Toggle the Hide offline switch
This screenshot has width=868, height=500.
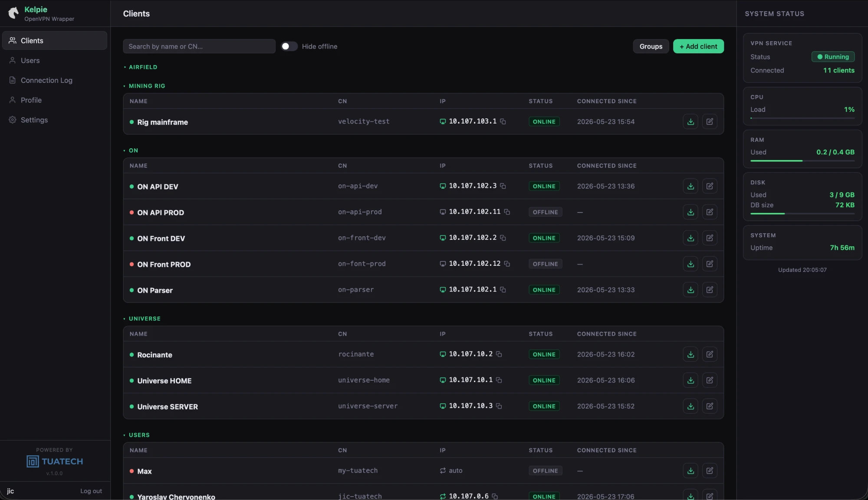[289, 46]
